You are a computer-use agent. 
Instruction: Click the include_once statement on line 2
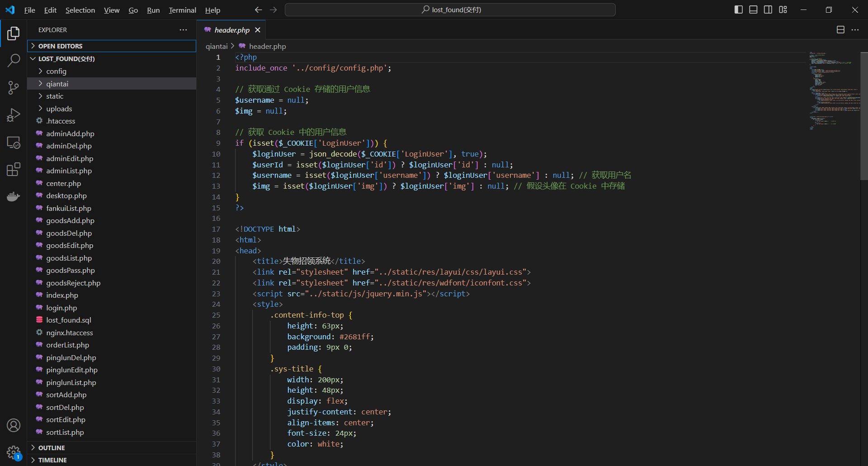[x=261, y=68]
